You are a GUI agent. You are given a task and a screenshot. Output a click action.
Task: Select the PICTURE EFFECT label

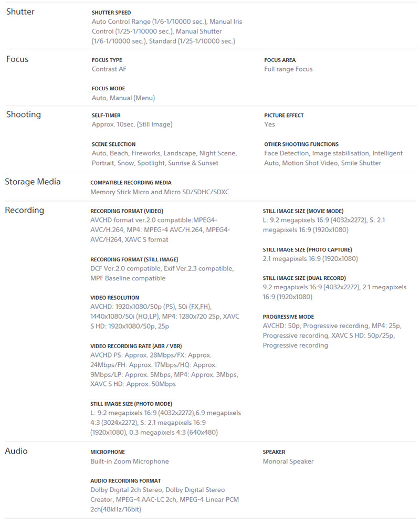[x=284, y=115]
